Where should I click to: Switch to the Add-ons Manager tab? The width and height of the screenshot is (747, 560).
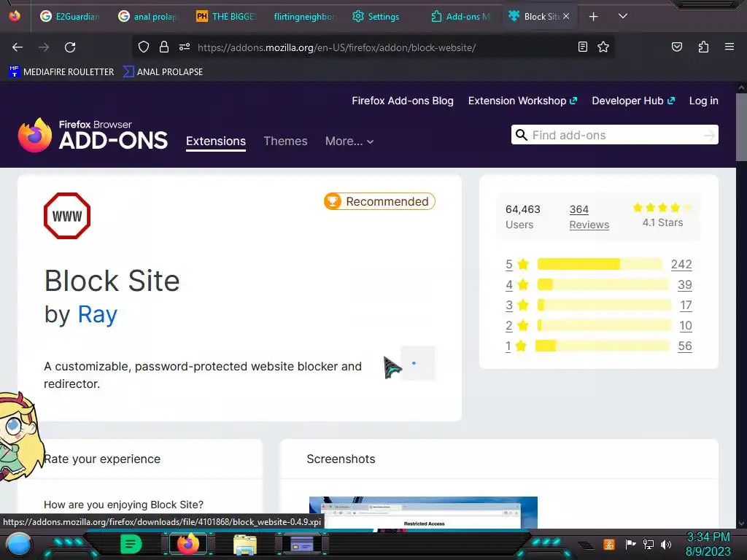click(461, 16)
